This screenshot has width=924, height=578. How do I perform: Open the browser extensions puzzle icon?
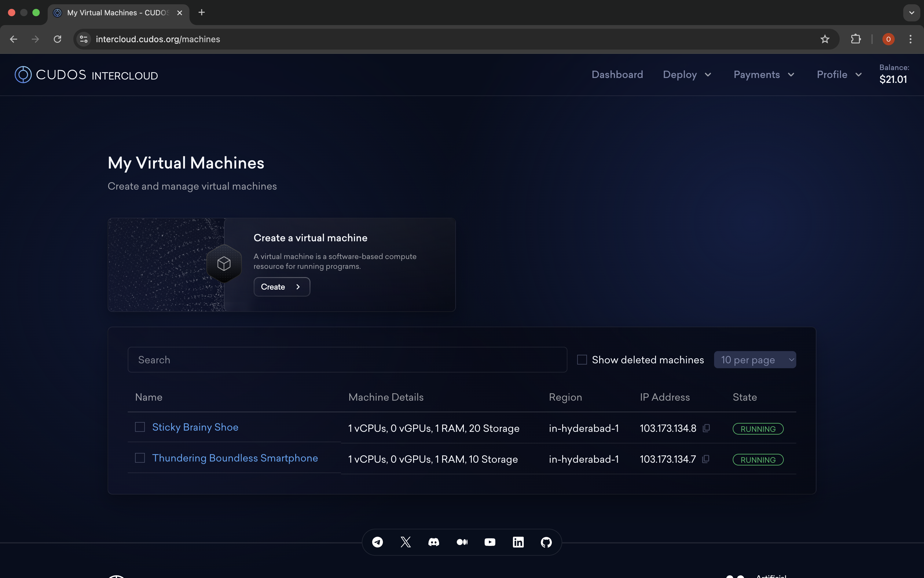tap(856, 39)
